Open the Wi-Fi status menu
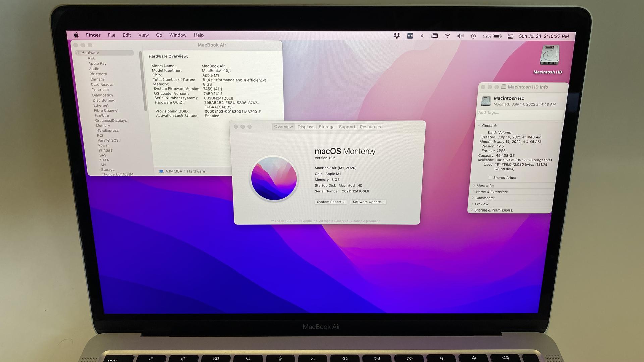 tap(447, 36)
